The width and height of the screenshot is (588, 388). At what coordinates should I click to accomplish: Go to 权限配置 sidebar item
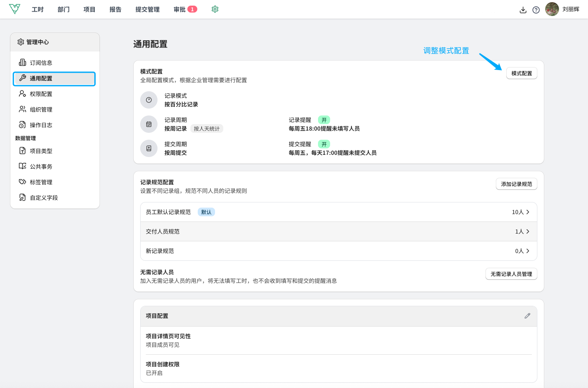click(41, 94)
